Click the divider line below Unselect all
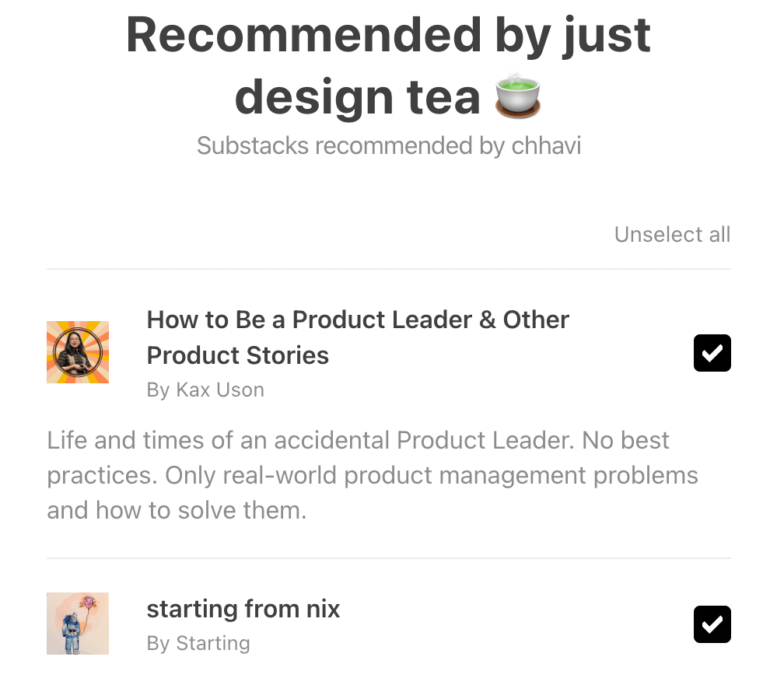 click(x=388, y=269)
